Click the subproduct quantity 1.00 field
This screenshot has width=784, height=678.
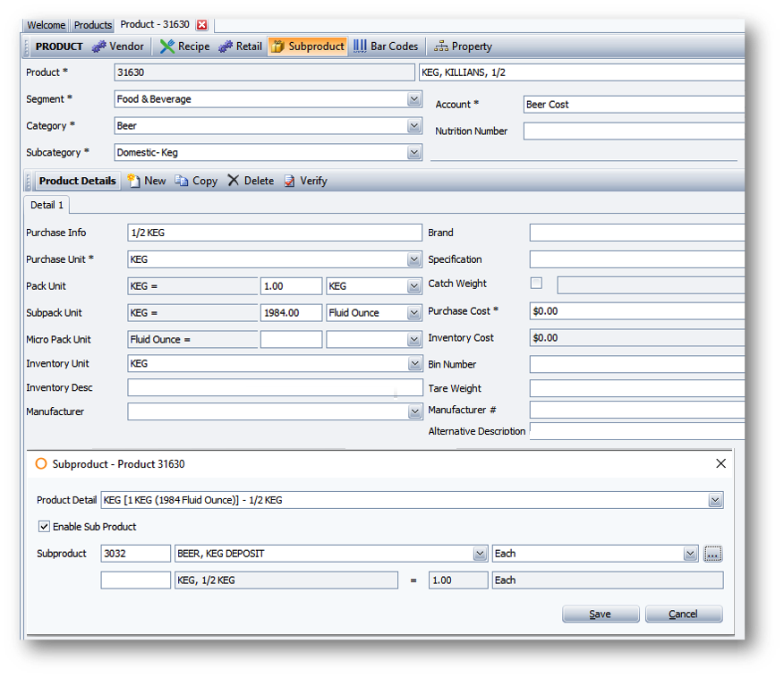(458, 581)
